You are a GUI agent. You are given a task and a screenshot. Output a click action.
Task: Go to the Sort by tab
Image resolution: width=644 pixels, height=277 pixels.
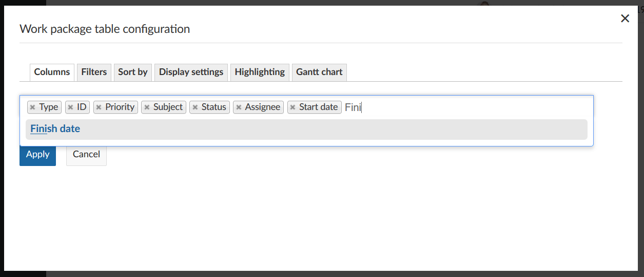[x=132, y=72]
